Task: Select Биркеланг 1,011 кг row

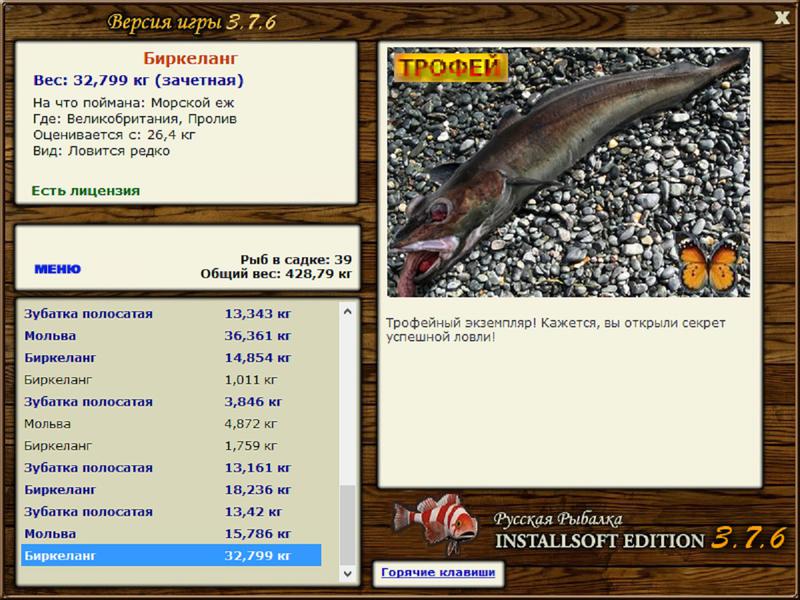Action: point(171,380)
